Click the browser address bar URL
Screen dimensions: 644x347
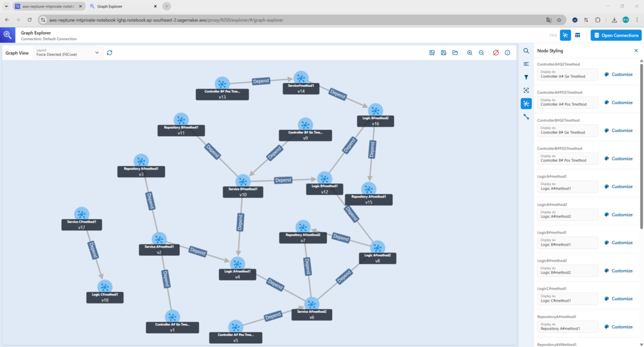pyautogui.click(x=166, y=20)
